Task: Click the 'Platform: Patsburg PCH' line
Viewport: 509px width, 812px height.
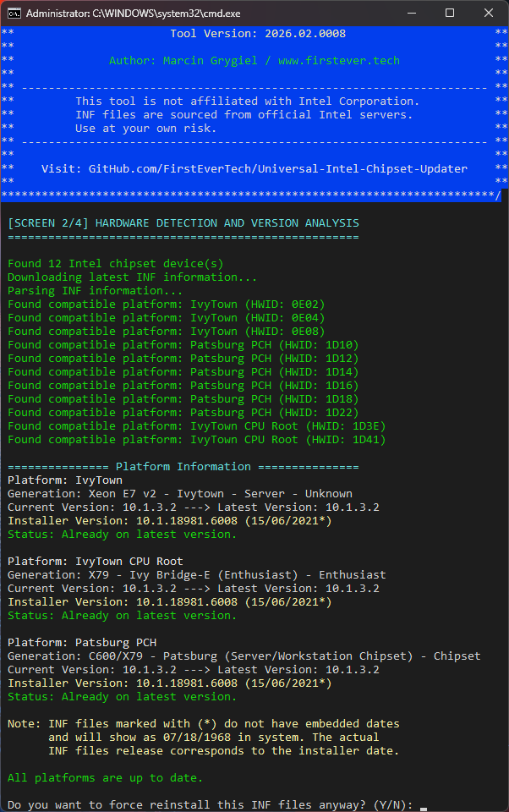Action: click(82, 643)
